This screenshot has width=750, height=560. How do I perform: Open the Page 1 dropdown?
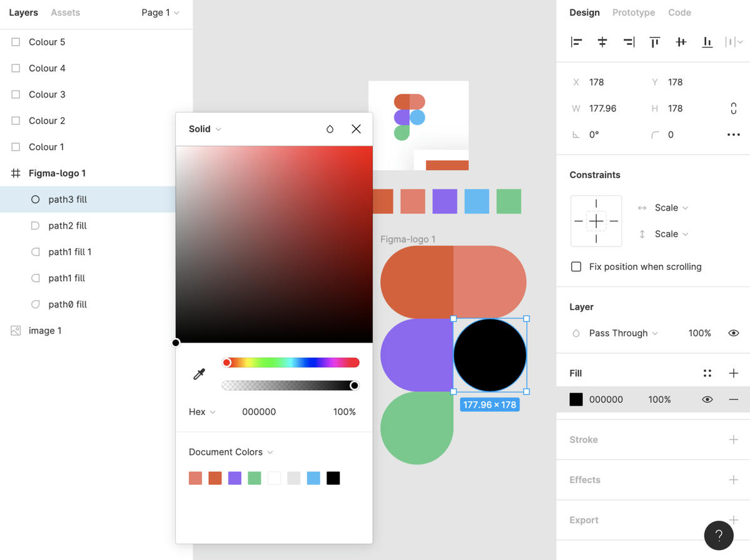click(x=160, y=12)
